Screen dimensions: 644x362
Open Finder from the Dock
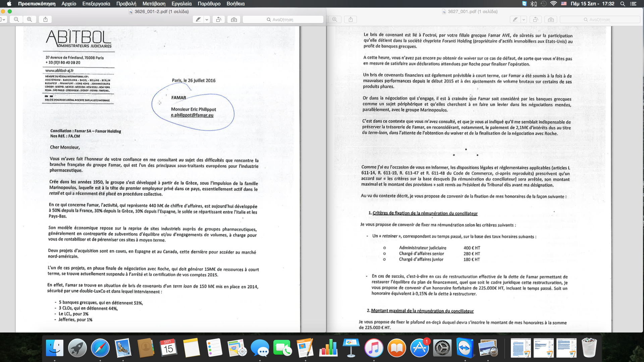point(54,348)
